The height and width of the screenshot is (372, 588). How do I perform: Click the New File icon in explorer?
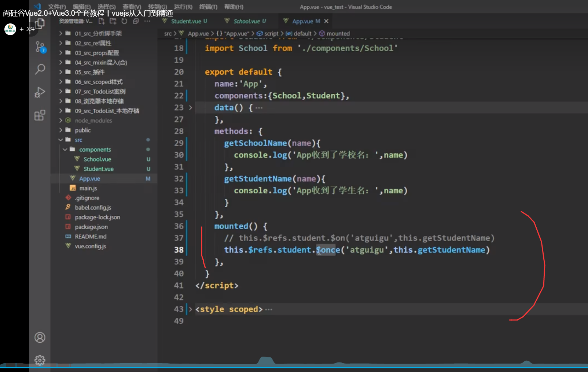click(102, 21)
